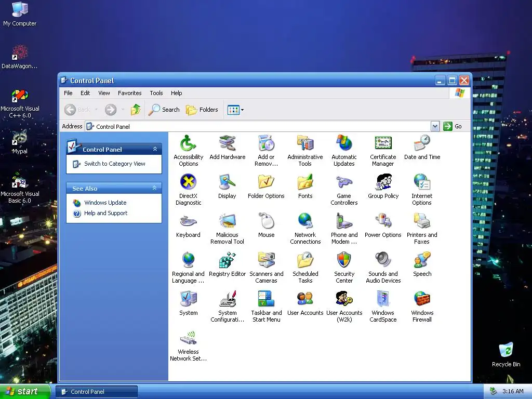Open Sounds and Audio Devices icon

coord(383,268)
